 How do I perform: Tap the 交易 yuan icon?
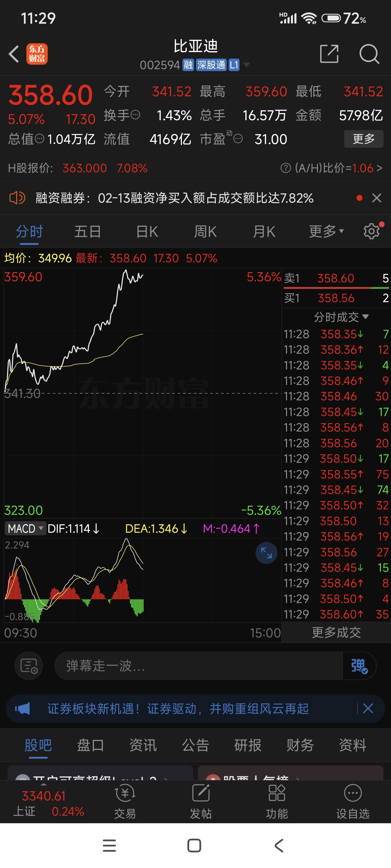click(125, 793)
